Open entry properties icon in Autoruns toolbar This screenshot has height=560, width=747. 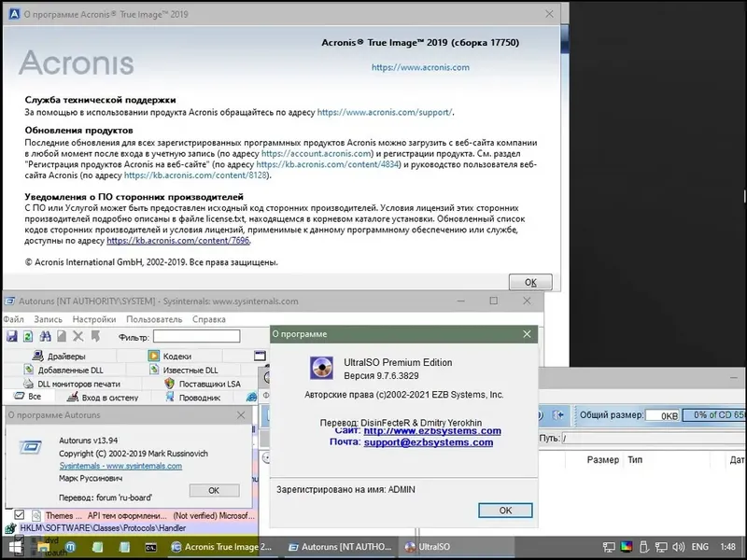(x=60, y=334)
